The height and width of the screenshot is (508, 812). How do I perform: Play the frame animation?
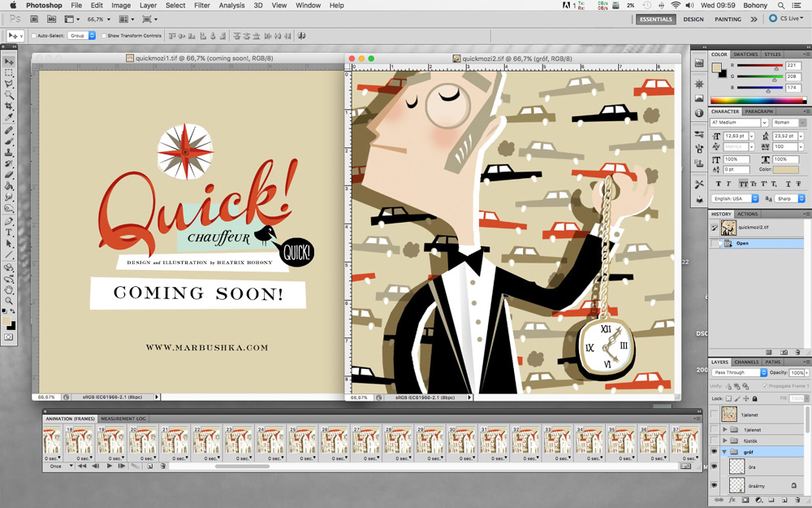pos(110,466)
